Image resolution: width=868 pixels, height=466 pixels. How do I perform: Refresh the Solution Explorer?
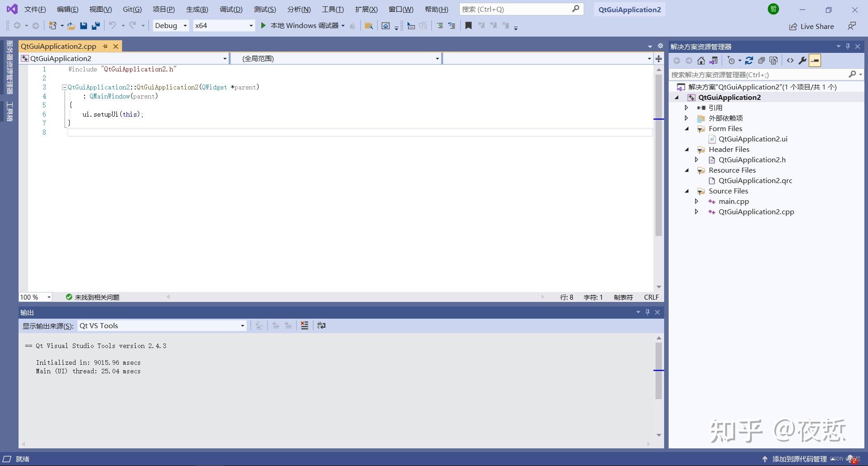(749, 60)
